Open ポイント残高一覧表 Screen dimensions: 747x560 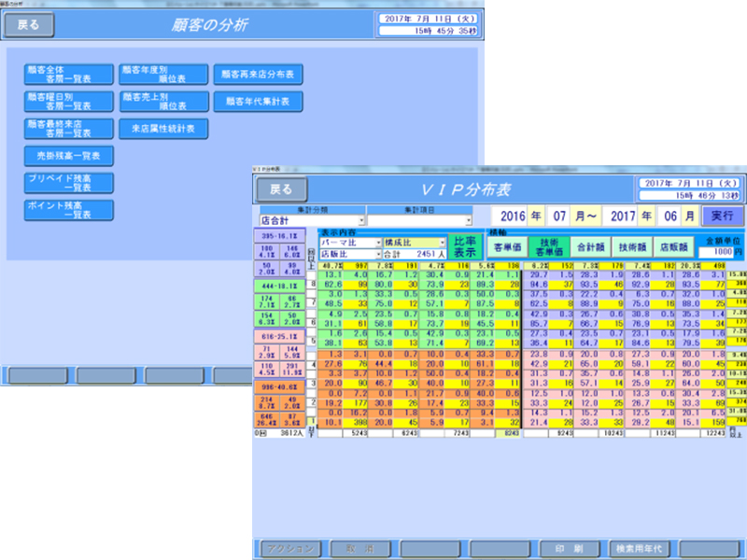pyautogui.click(x=68, y=210)
